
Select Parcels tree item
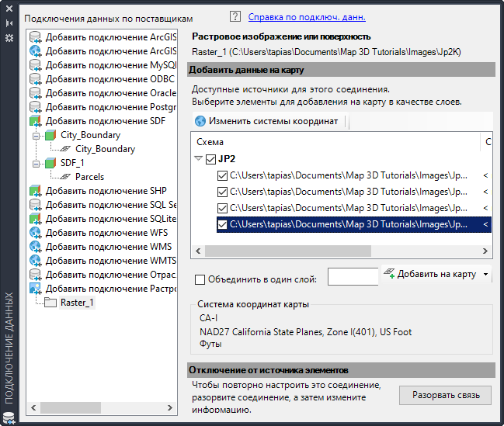89,177
